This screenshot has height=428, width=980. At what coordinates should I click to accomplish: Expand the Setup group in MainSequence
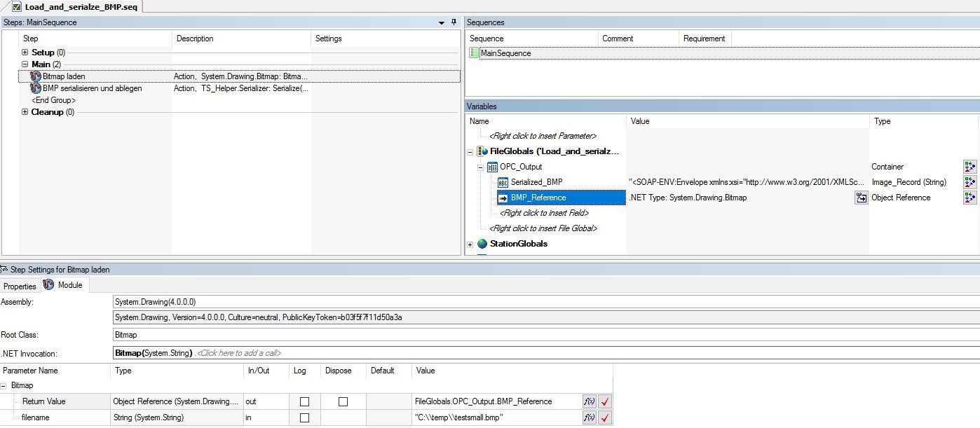[x=25, y=52]
